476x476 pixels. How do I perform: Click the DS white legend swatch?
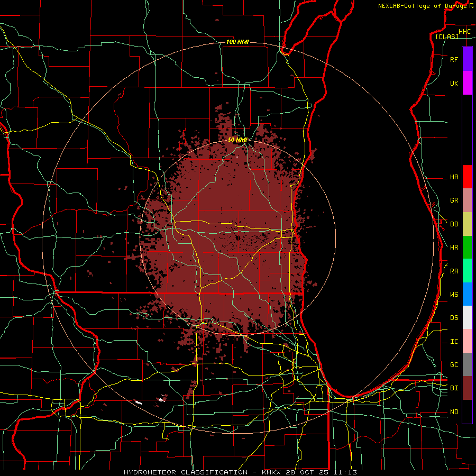[x=467, y=317]
